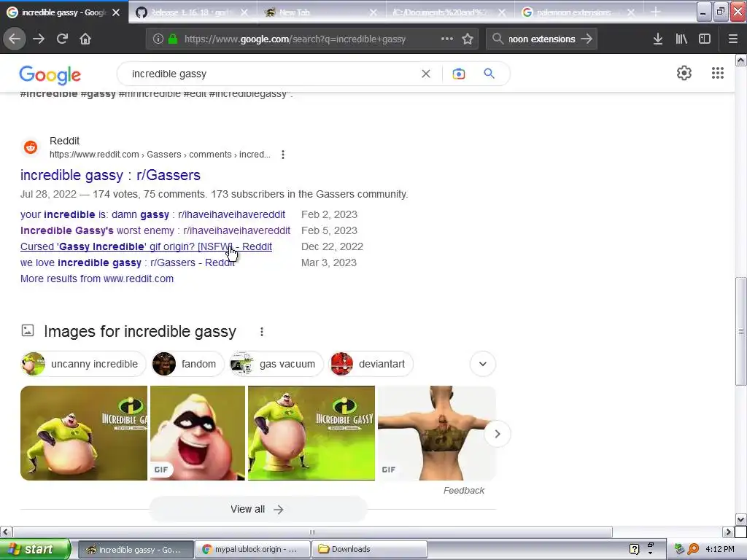Click the Reddit site name in result
This screenshot has height=560, width=747.
coord(64,141)
